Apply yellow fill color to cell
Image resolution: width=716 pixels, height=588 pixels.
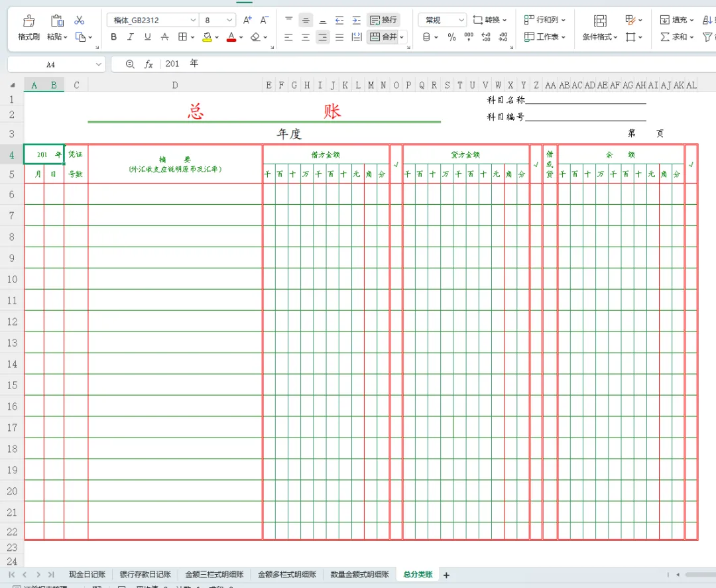click(208, 37)
